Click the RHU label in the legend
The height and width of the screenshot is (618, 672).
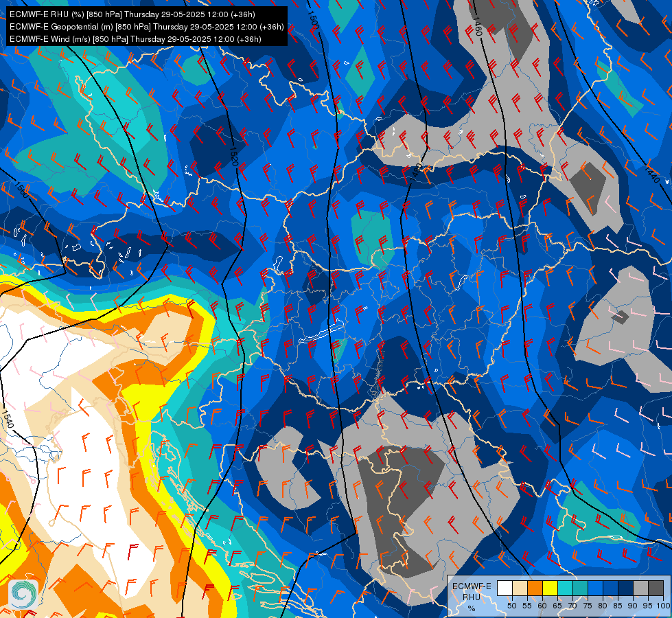coord(472,597)
